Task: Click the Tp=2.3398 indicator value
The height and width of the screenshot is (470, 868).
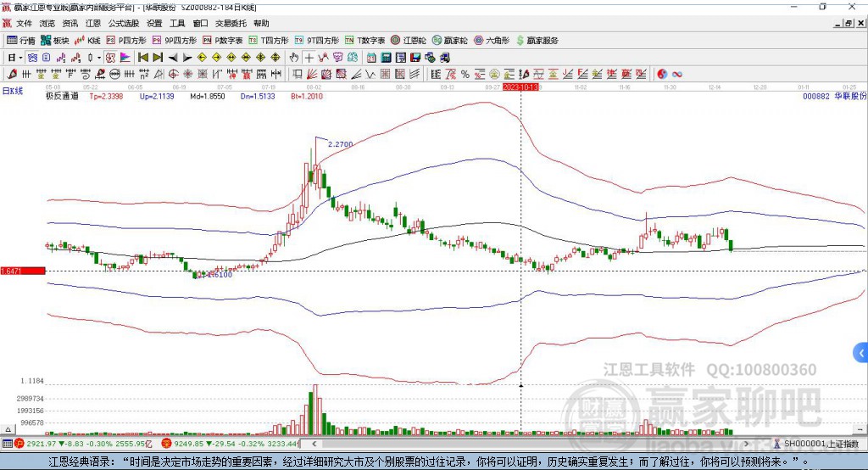Action: tap(106, 96)
